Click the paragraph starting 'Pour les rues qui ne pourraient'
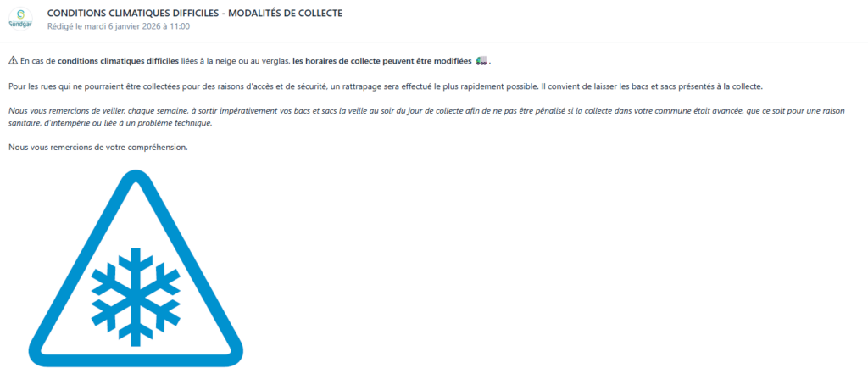 [x=386, y=87]
